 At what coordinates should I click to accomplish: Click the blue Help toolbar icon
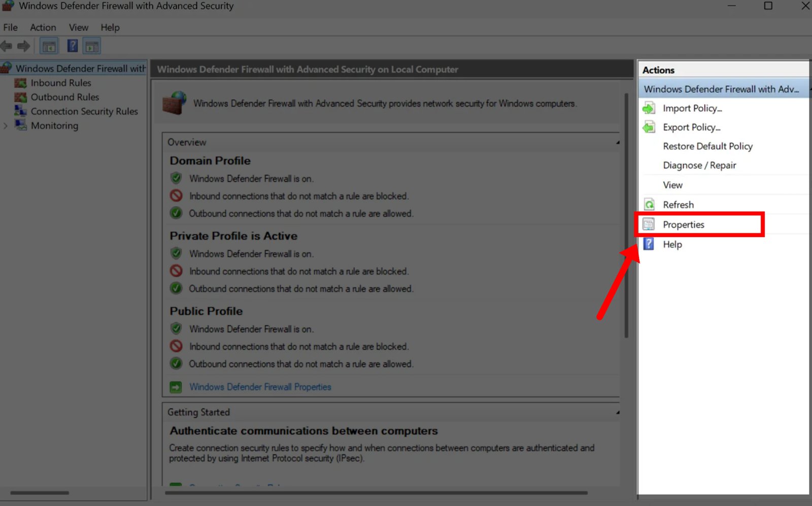point(73,46)
